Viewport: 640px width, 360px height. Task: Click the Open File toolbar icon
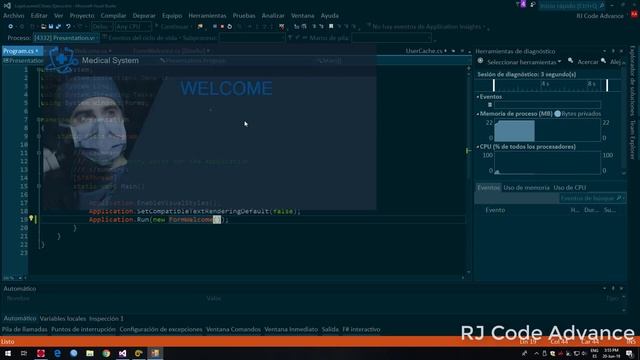(43, 27)
